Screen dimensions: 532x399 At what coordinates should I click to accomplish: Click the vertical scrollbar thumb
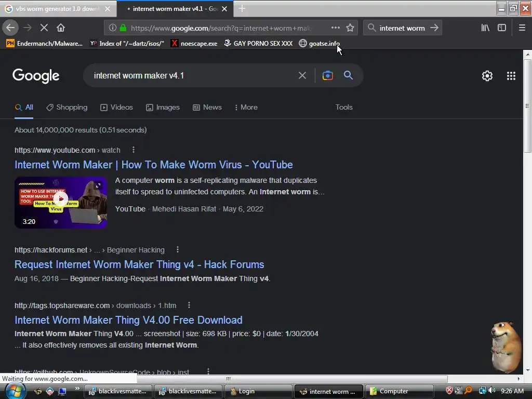(527, 106)
